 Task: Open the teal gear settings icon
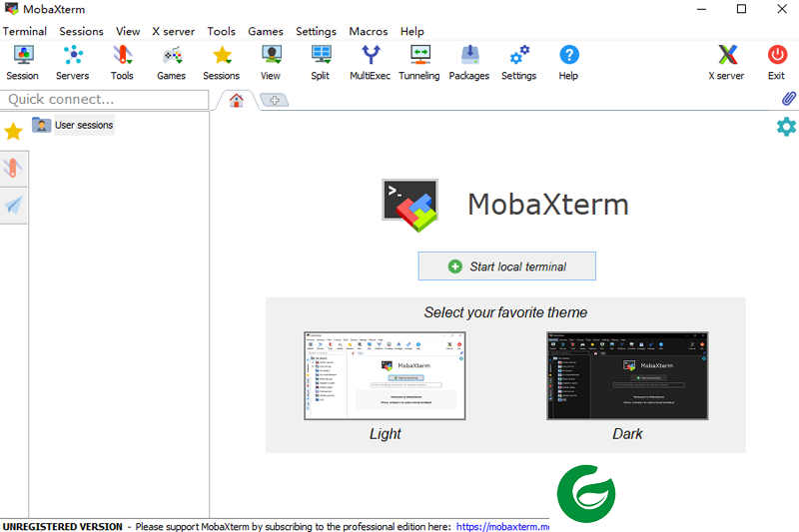point(786,126)
